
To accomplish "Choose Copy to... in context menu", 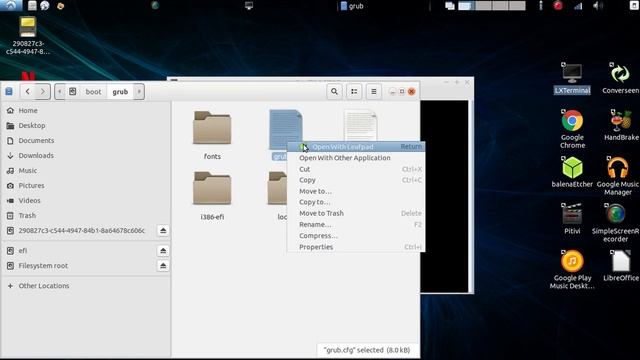I will (x=356, y=202).
